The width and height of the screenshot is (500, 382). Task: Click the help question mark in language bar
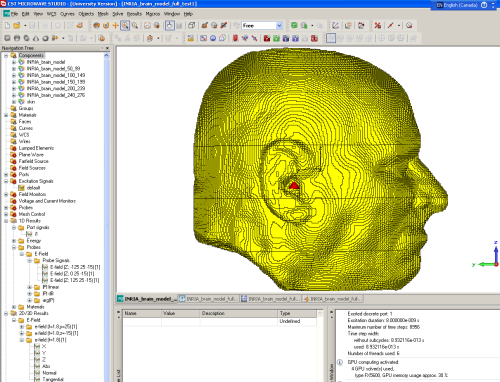pyautogui.click(x=484, y=5)
